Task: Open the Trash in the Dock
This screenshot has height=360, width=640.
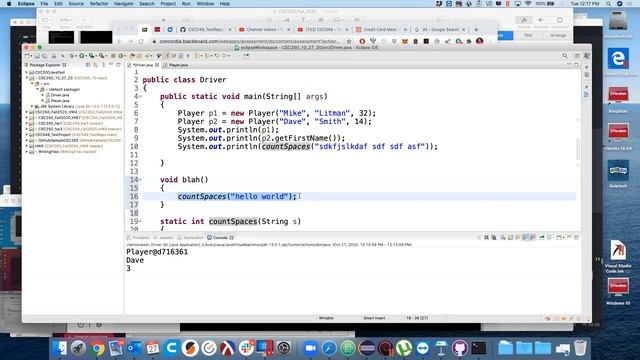Action: (x=580, y=348)
